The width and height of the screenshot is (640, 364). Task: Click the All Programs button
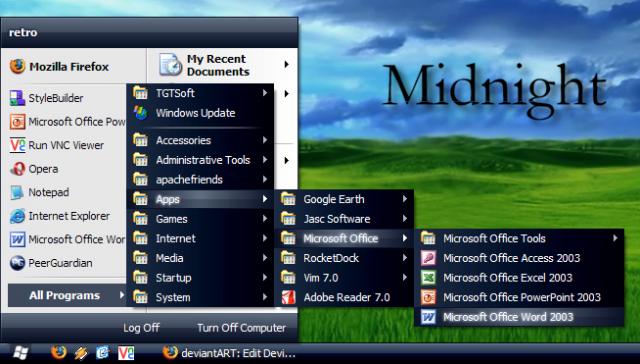67,295
